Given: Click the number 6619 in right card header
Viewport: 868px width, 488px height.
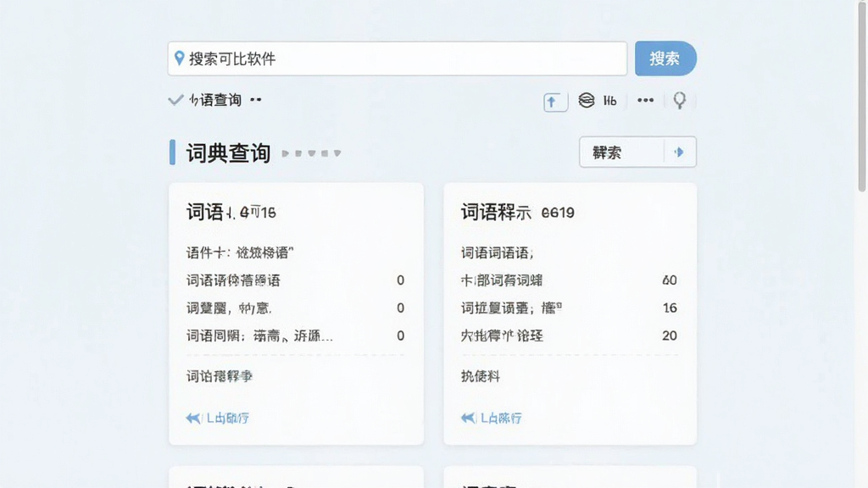Looking at the screenshot, I should (558, 213).
